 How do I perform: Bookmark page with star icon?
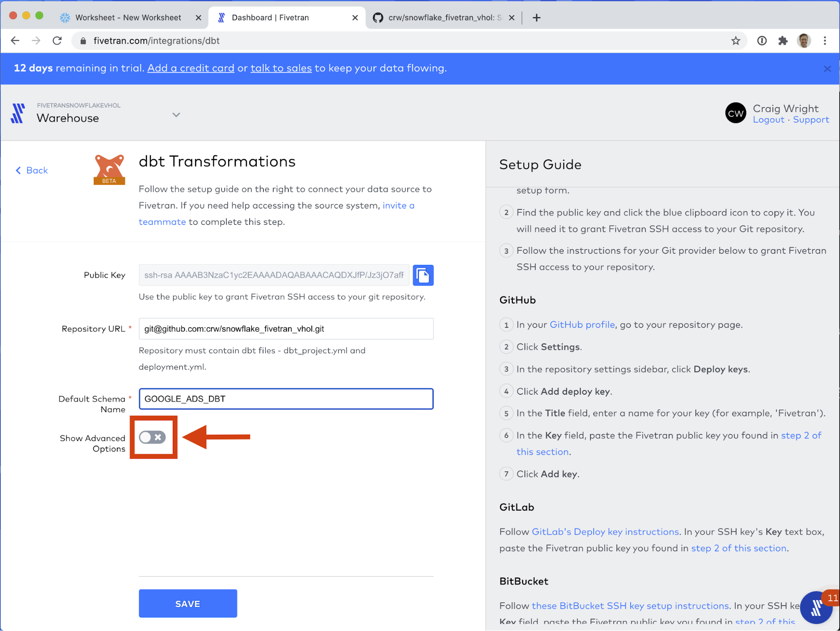coord(735,41)
